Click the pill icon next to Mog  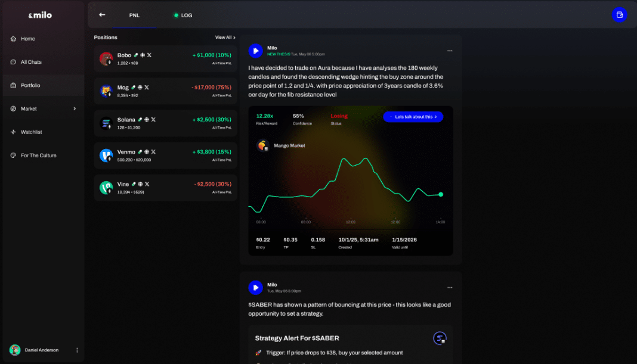click(135, 88)
